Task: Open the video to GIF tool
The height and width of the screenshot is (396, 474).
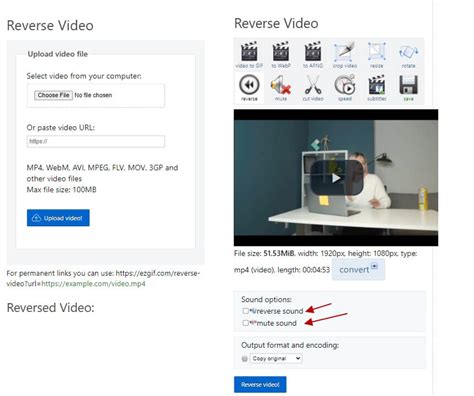Action: coord(249,55)
